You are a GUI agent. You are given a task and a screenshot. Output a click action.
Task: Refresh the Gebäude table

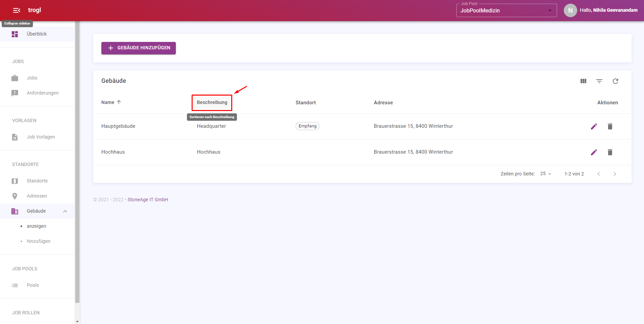tap(615, 81)
